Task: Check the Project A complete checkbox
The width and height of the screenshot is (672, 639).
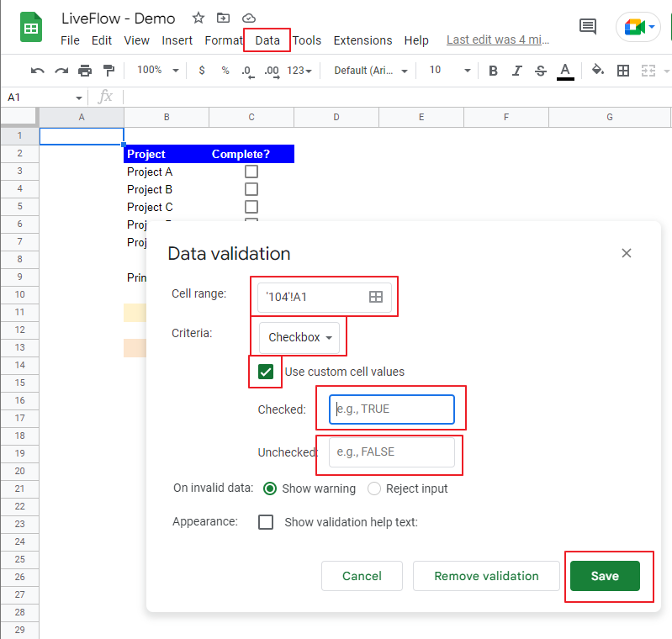Action: pyautogui.click(x=251, y=172)
